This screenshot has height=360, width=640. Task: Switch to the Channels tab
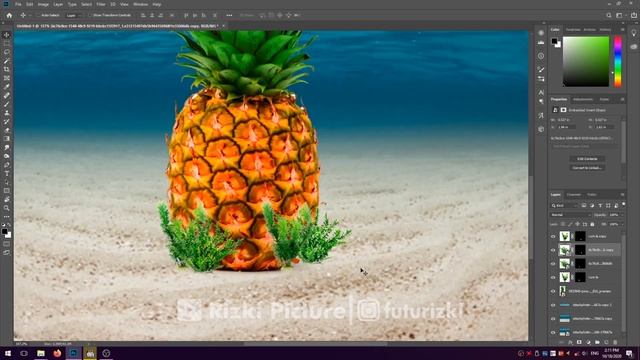(x=574, y=195)
